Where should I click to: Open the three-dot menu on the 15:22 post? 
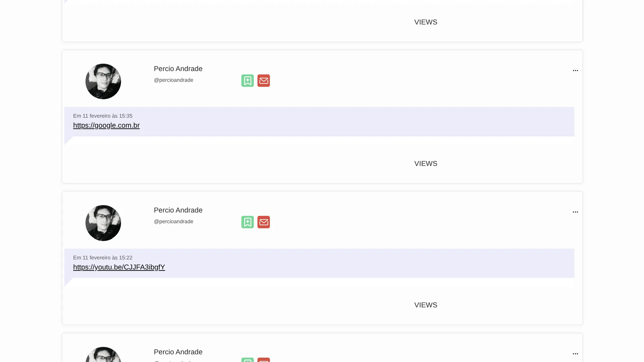pos(575,212)
